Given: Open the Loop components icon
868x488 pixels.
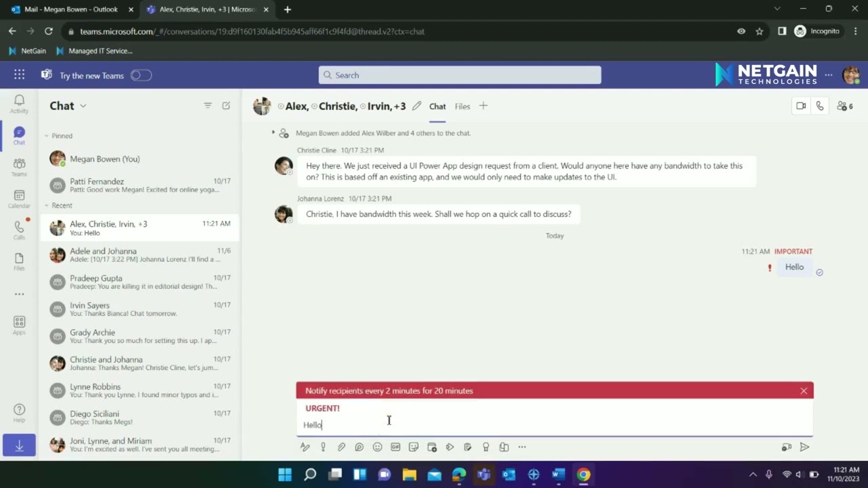Looking at the screenshot, I should [359, 447].
